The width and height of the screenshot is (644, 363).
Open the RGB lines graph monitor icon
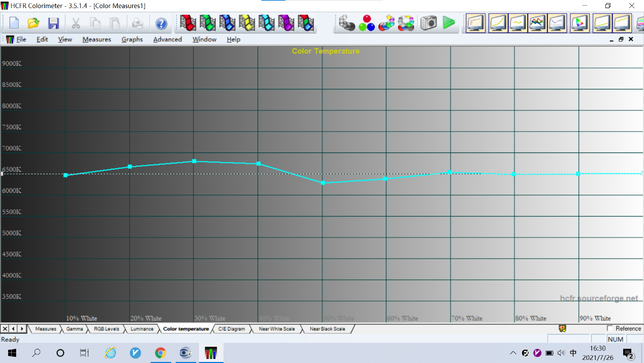tap(537, 23)
